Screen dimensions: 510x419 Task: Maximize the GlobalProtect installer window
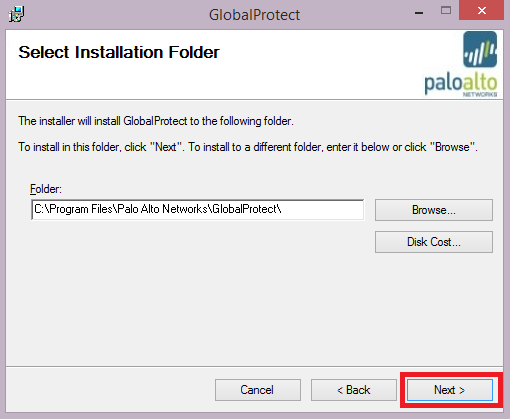[446, 11]
